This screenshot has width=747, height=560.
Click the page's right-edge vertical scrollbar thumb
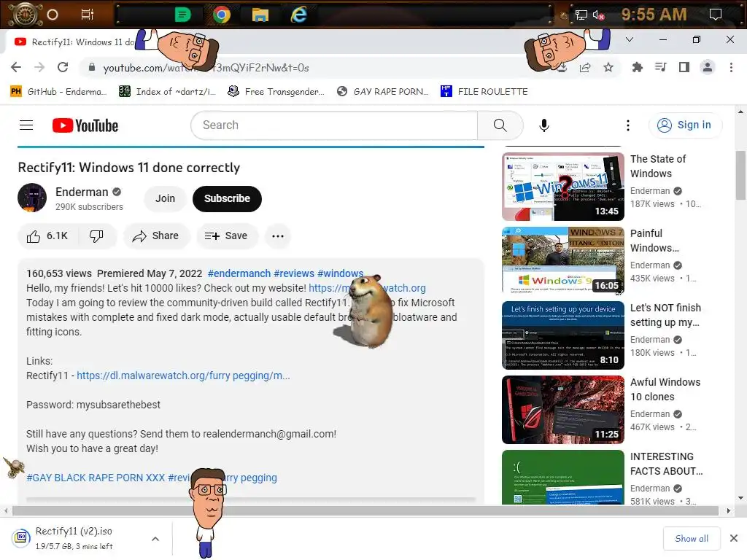[x=740, y=175]
